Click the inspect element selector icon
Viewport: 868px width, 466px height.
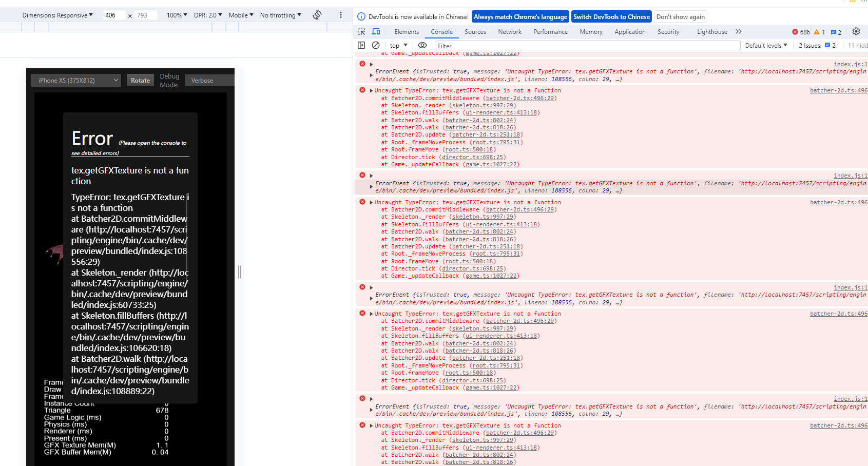[x=361, y=31]
